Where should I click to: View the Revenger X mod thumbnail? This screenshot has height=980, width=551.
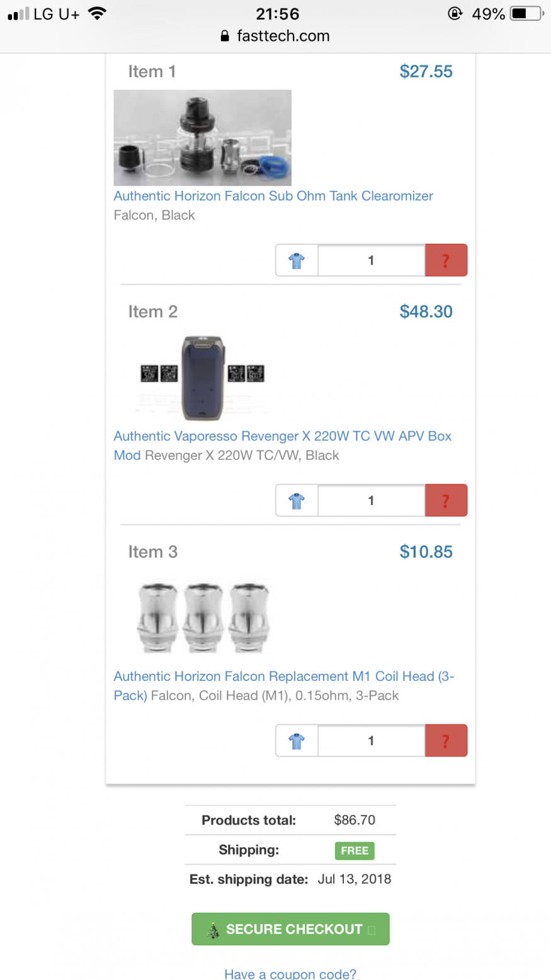tap(202, 377)
